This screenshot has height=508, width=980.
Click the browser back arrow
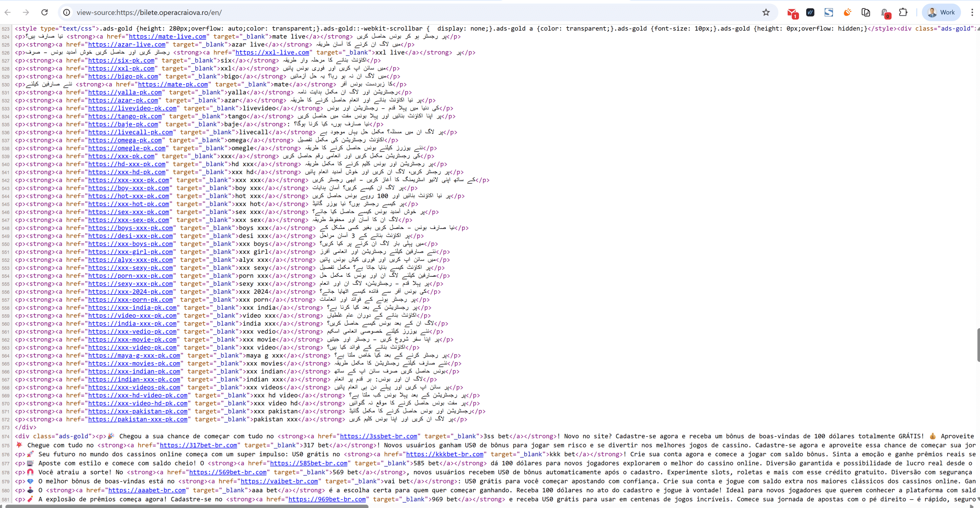point(7,12)
